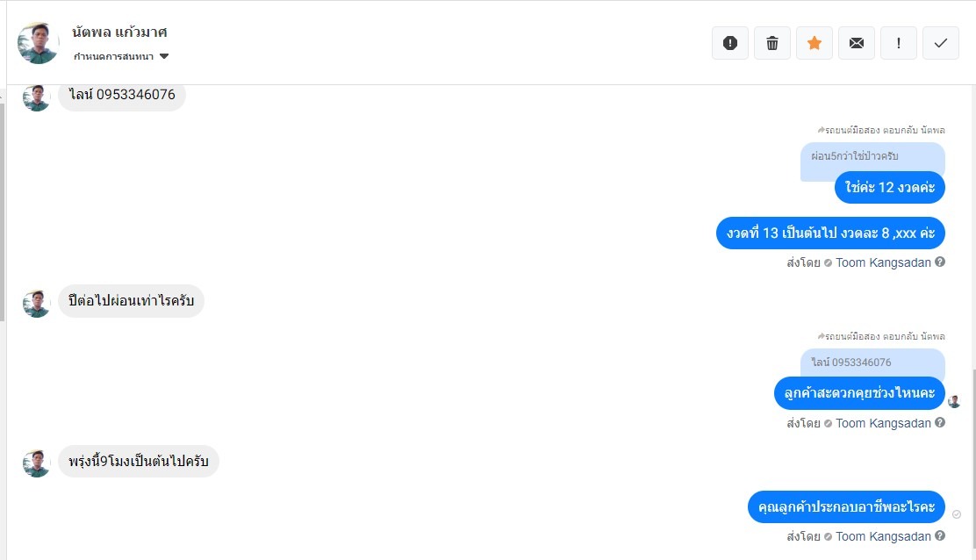Mark conversation as spam with octagon icon
Screen dimensions: 976x560
730,43
